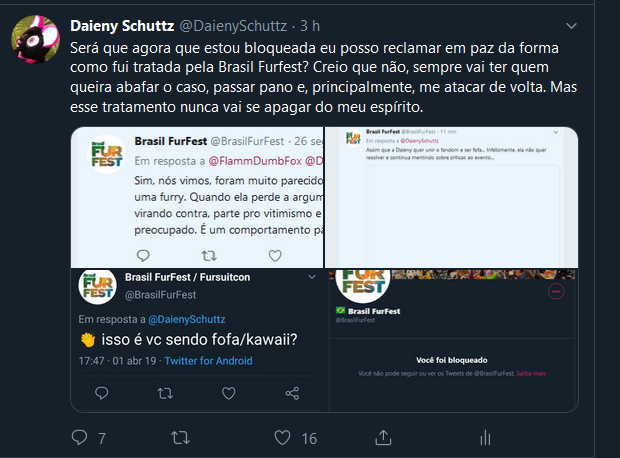Click the three-dot circle on blocked profile
The image size is (620, 458).
coord(557,291)
